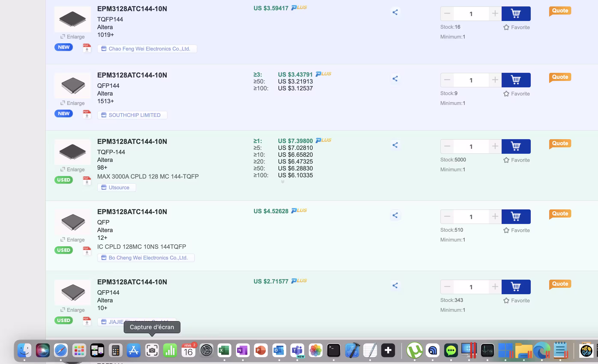Download the PDF datasheet for SOUTHCHIP LIMITED listing
598x364 pixels.
tap(87, 114)
